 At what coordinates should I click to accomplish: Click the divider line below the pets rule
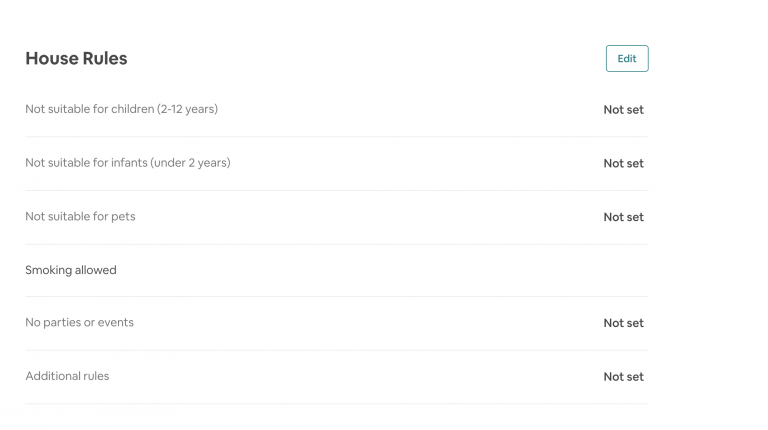[336, 244]
